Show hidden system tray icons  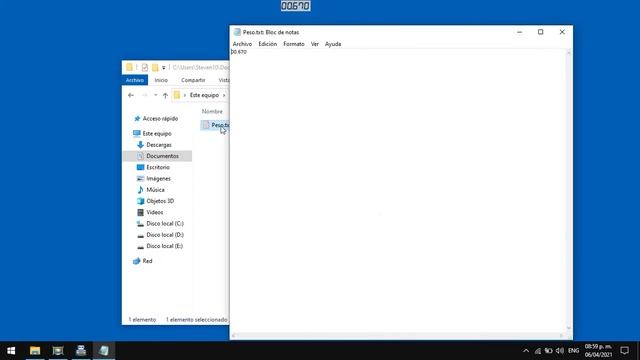tap(526, 351)
